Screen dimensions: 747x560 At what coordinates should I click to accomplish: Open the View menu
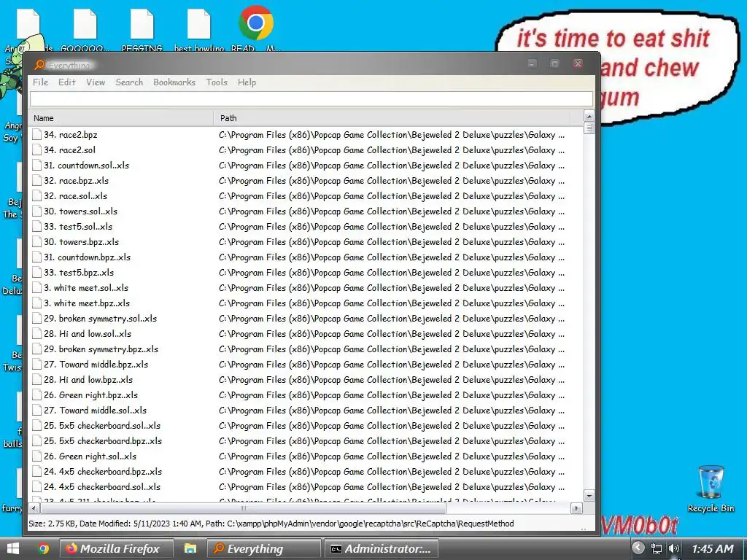[96, 82]
